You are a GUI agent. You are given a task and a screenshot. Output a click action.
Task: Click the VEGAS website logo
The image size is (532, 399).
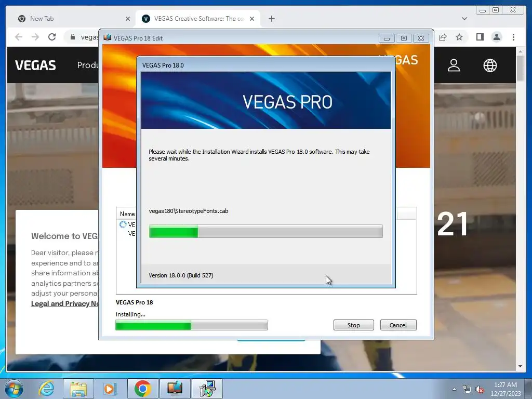tap(35, 65)
